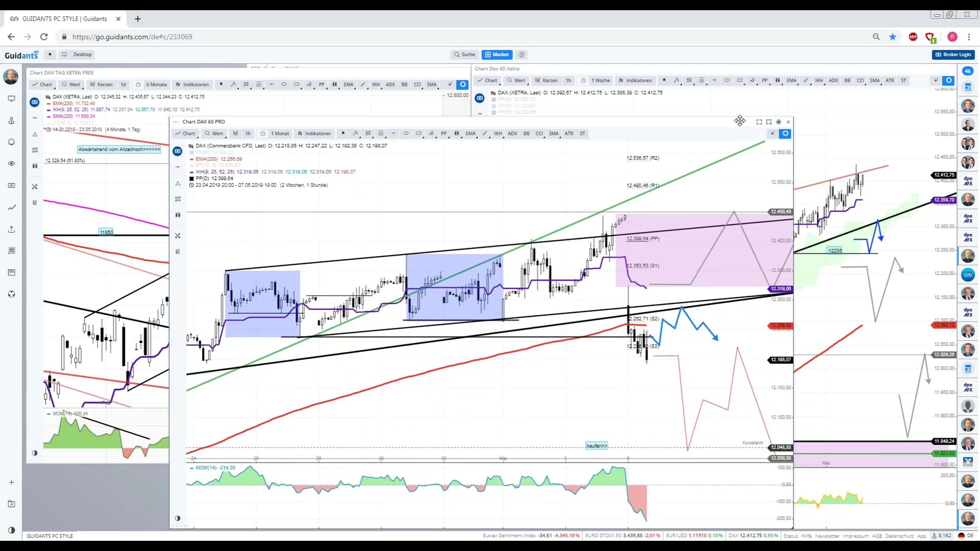Click the globe icon in the Guidants left sidebar
This screenshot has height=551, width=980.
tap(11, 294)
